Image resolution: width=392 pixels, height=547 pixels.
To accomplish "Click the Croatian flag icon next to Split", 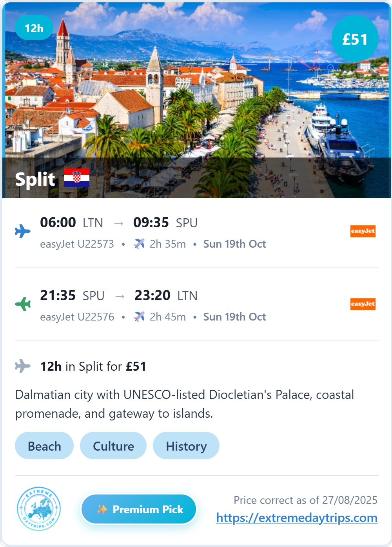I will pyautogui.click(x=77, y=178).
